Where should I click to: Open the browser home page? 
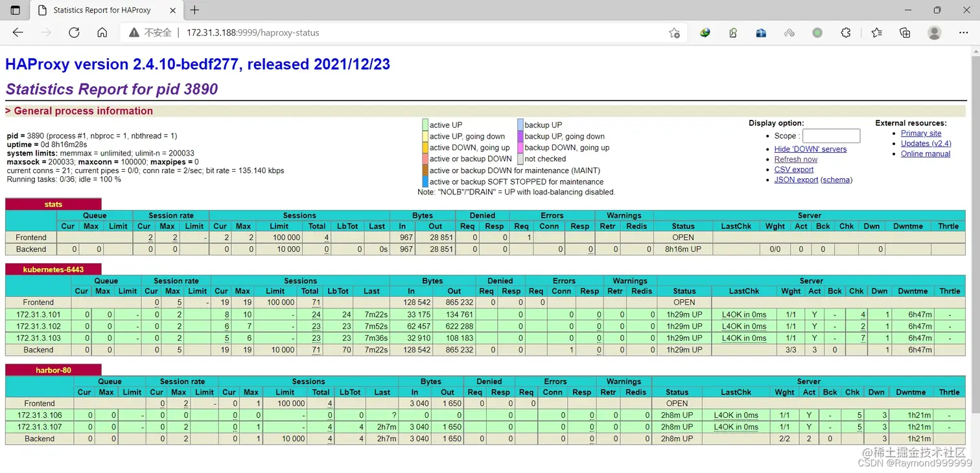click(102, 32)
